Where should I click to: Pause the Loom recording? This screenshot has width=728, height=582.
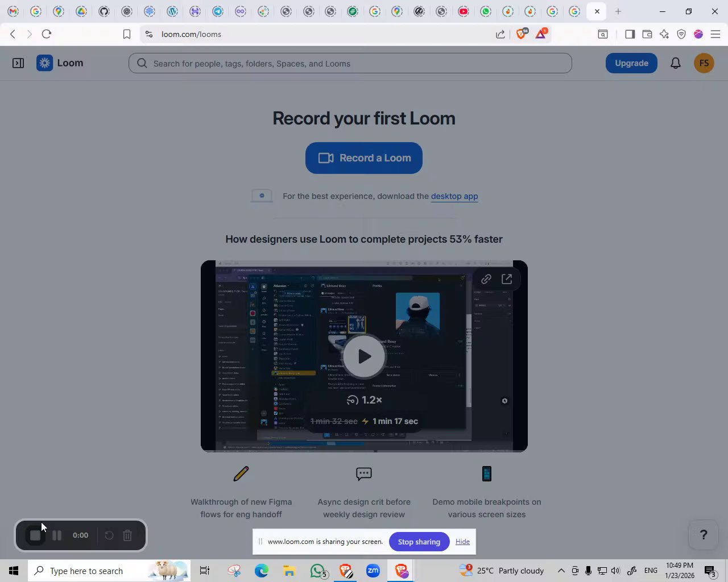pos(57,535)
